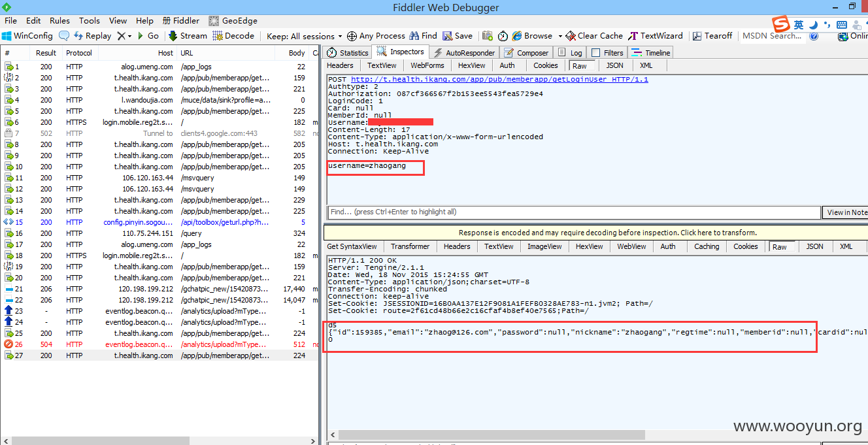The width and height of the screenshot is (868, 445).
Task: Open the Tools menu
Action: coord(90,21)
